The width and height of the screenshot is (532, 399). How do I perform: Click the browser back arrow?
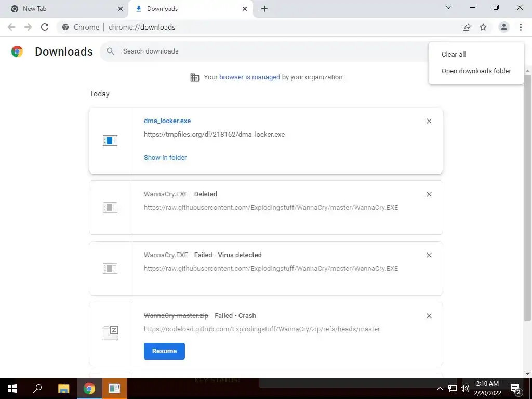click(11, 27)
